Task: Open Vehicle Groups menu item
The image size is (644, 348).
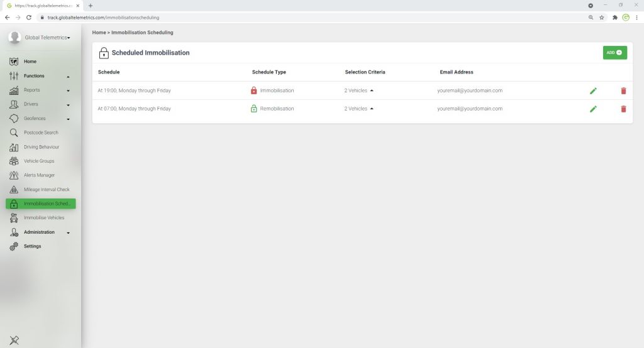Action: [x=40, y=161]
